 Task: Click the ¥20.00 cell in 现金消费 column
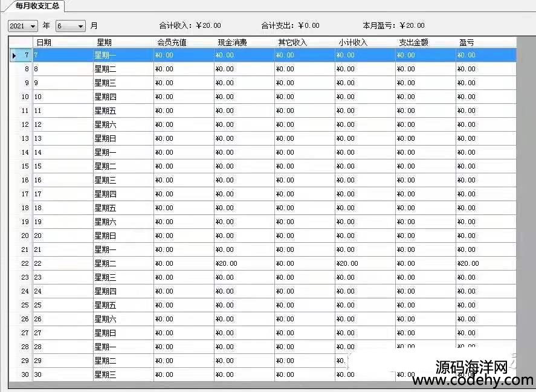point(244,263)
